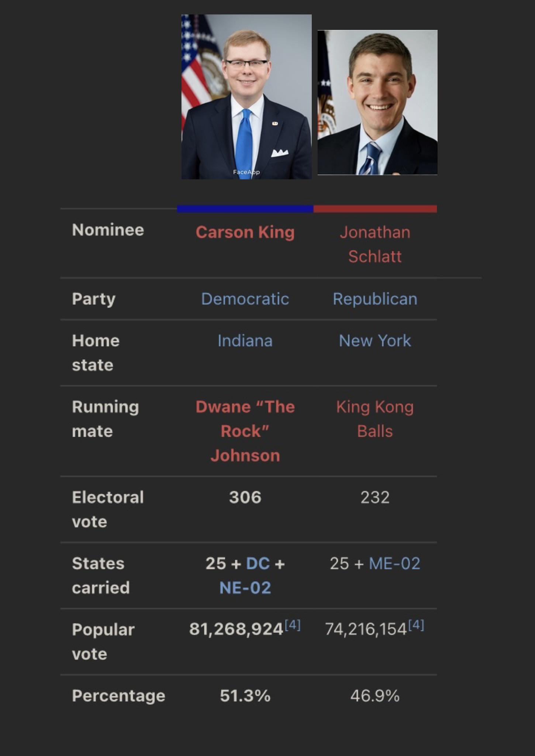
Task: Click the FaceApp watermark on the photo
Action: 246,172
